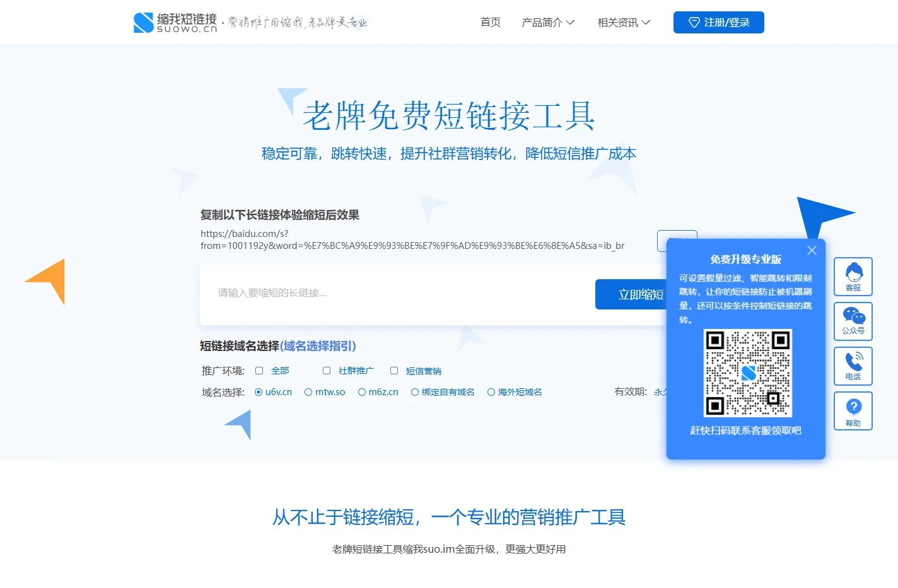The width and height of the screenshot is (898, 588).
Task: Select the m6z.cn domain radio
Action: coord(362,392)
